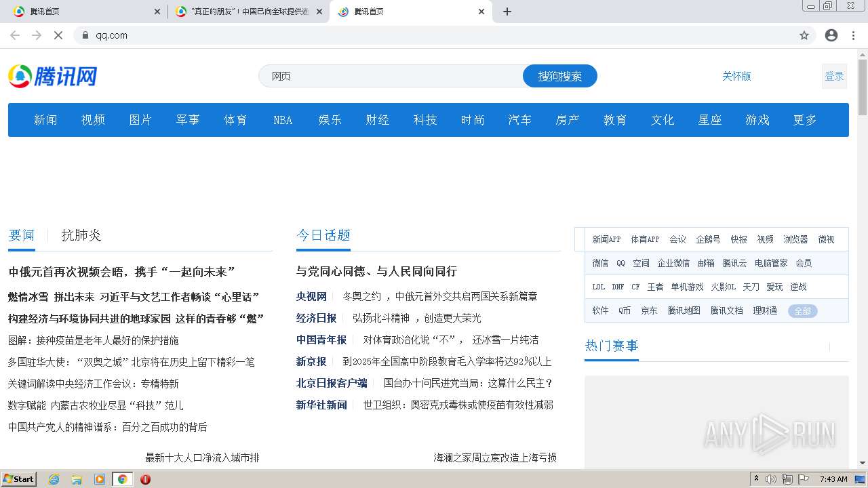
Task: Open 新闻APP shortcut link
Action: tap(606, 239)
